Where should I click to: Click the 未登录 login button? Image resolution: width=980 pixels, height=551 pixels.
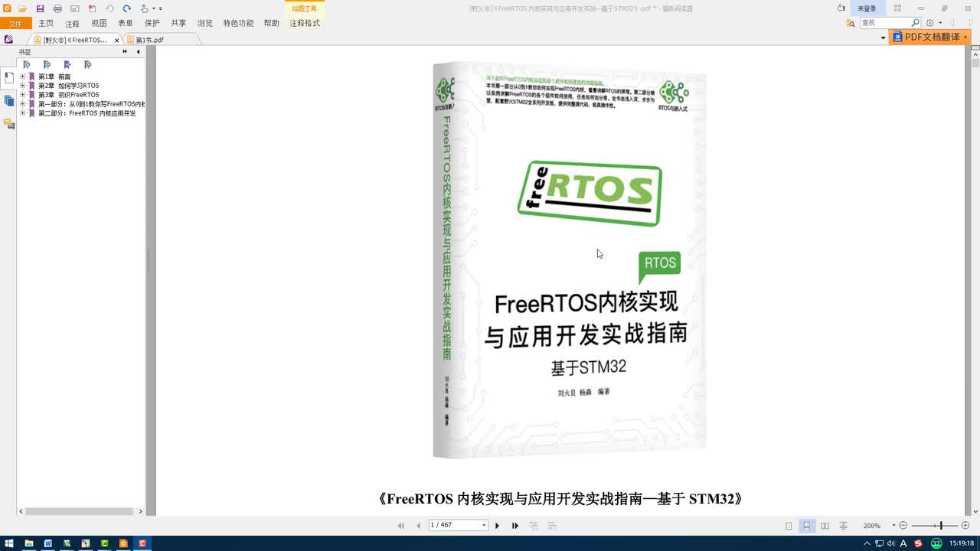(x=867, y=8)
